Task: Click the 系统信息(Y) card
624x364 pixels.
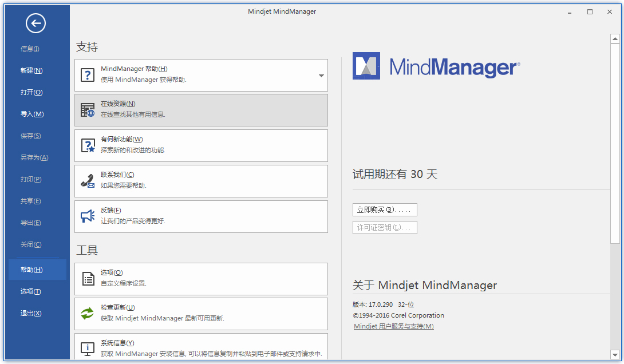Action: tap(201, 347)
